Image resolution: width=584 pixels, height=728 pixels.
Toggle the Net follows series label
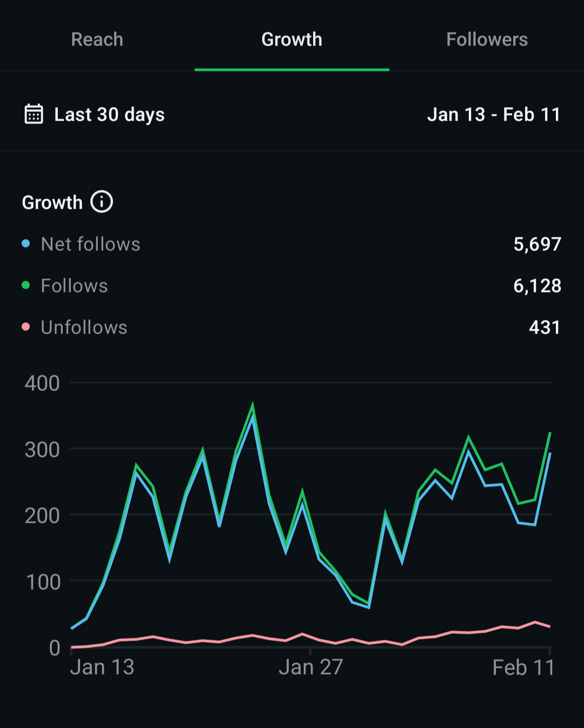click(90, 244)
